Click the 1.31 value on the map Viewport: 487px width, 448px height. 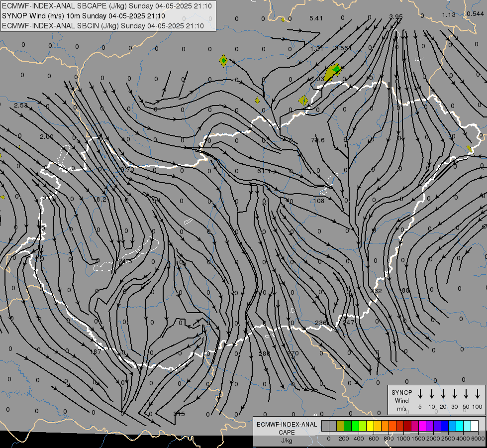click(317, 48)
